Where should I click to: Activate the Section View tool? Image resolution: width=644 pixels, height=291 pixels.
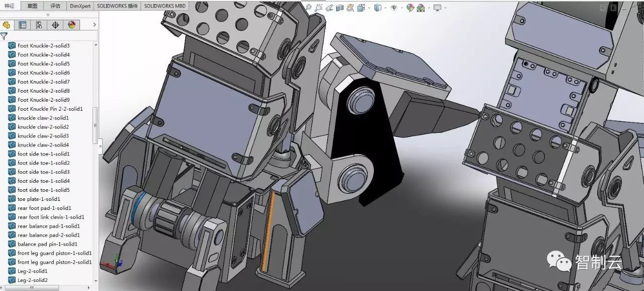[340, 8]
